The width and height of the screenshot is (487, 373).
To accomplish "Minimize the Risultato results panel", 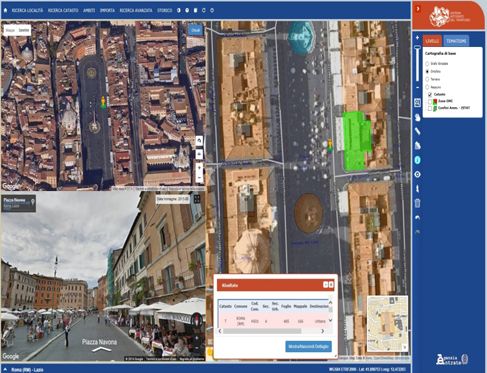I will click(326, 285).
